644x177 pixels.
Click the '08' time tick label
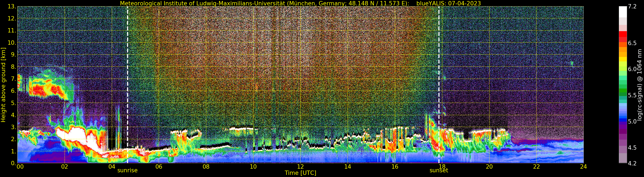pyautogui.click(x=206, y=167)
